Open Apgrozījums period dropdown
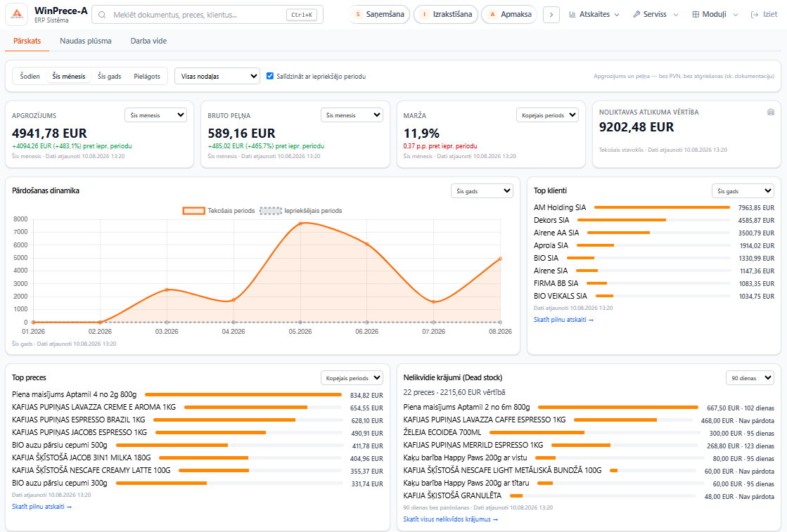Image resolution: width=787 pixels, height=532 pixels. [155, 115]
